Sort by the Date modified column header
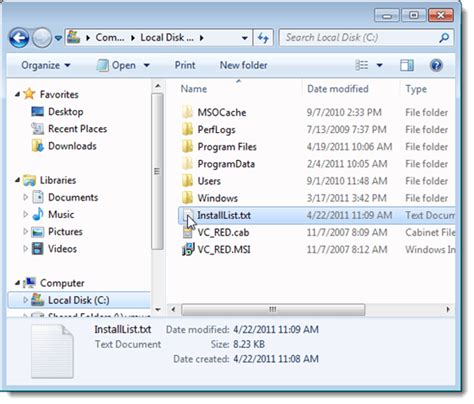 [x=338, y=89]
